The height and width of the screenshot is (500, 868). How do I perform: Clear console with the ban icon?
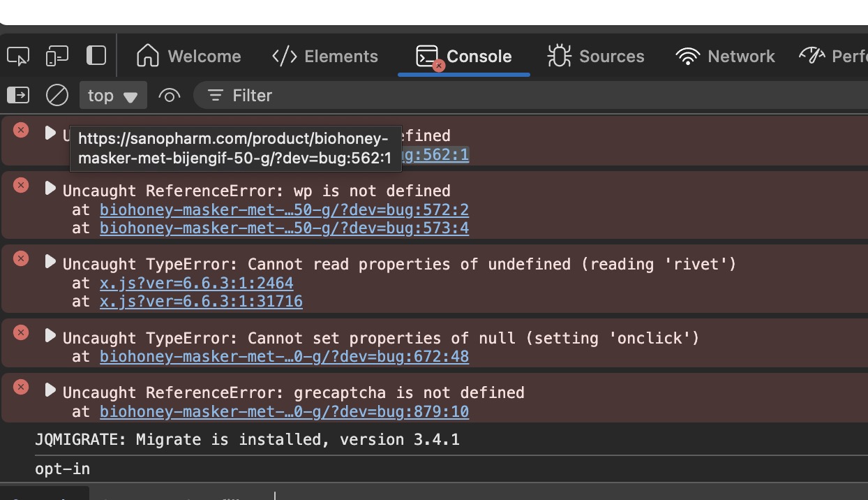(57, 95)
